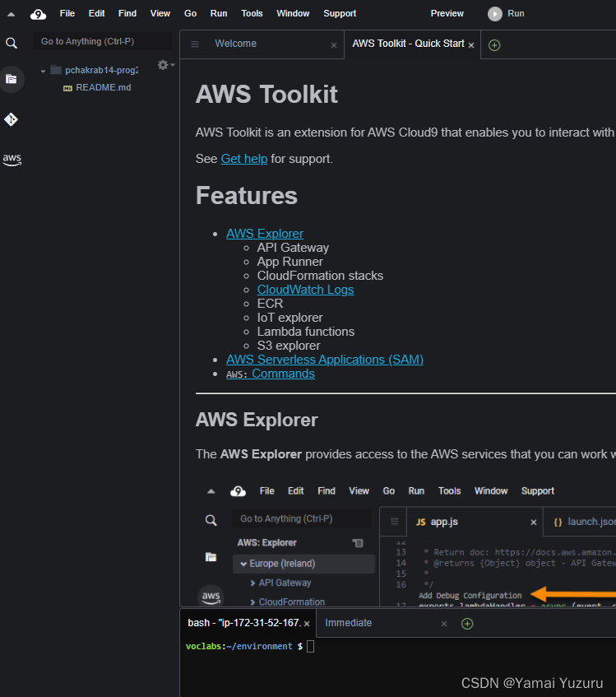Image resolution: width=616 pixels, height=697 pixels.
Task: Follow the Get help link
Action: 244,159
